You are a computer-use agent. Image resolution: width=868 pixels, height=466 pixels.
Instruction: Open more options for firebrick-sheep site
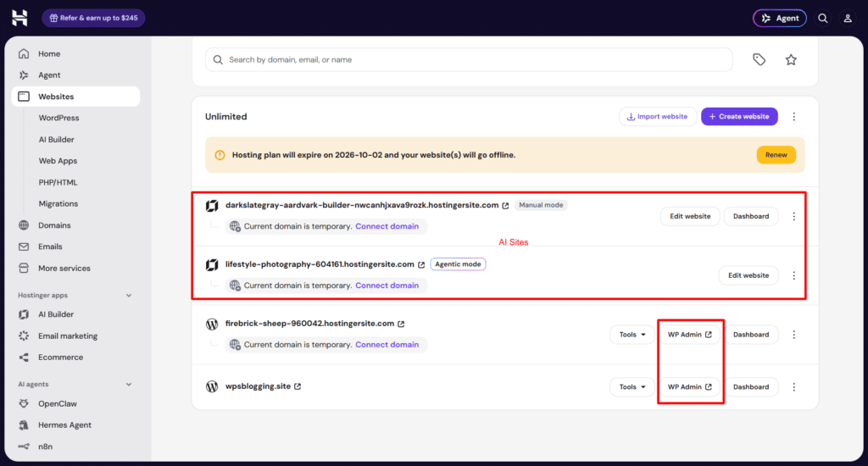tap(793, 335)
